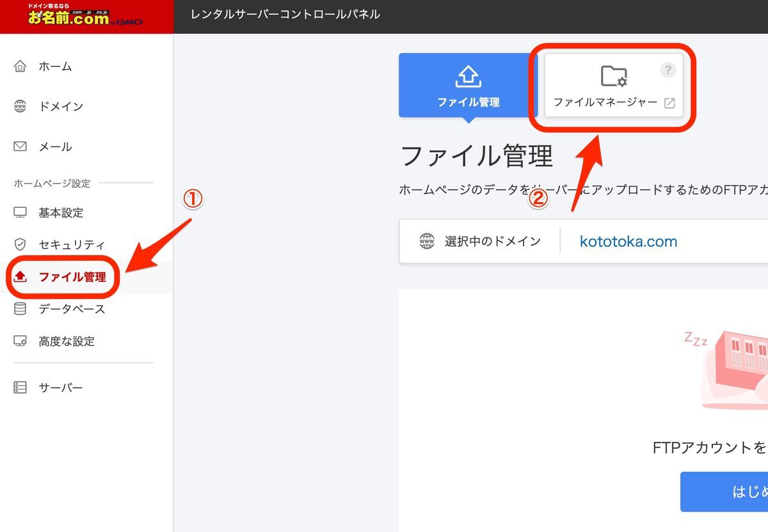Open セキュリティ in the sidebar
Image resolution: width=768 pixels, height=532 pixels.
72,244
